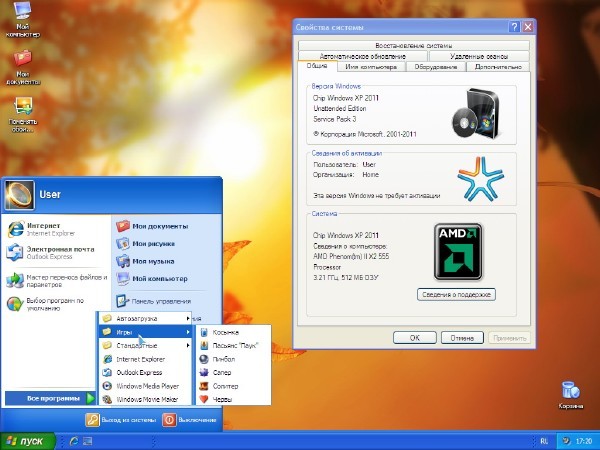
Task: Click the Internet Explorer quick launch icon
Action: pos(74,441)
